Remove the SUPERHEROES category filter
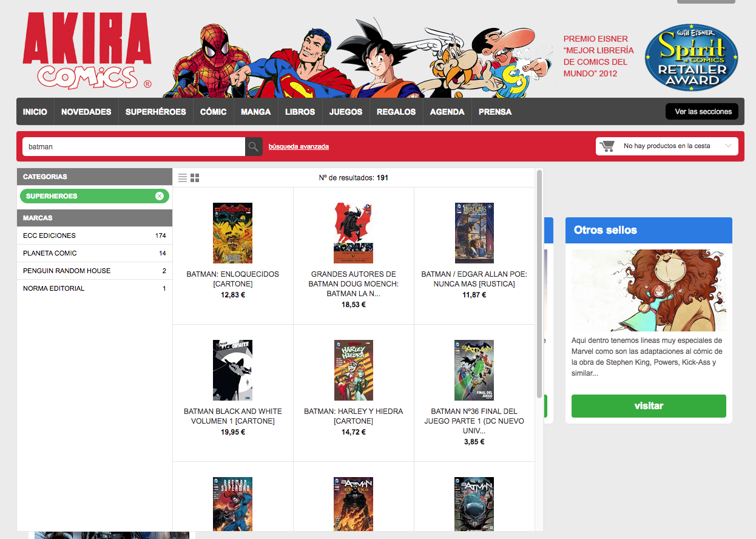This screenshot has width=756, height=539. pos(160,196)
